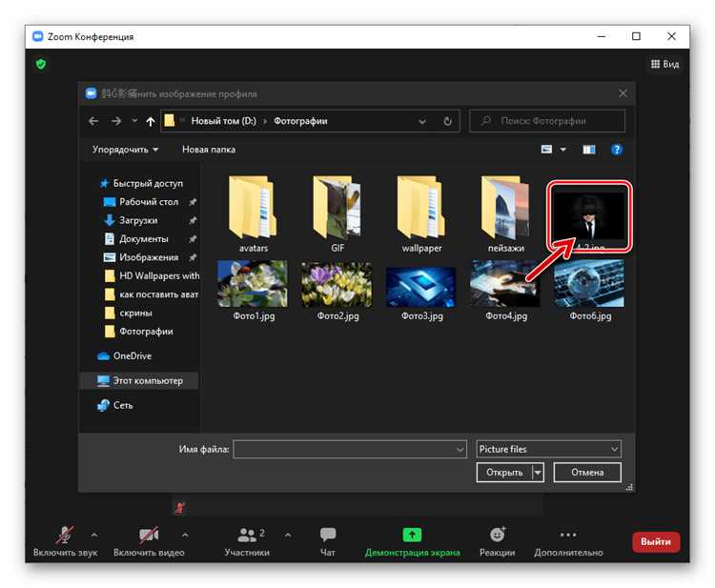
Task: Open the Participants list icon
Action: 247,535
